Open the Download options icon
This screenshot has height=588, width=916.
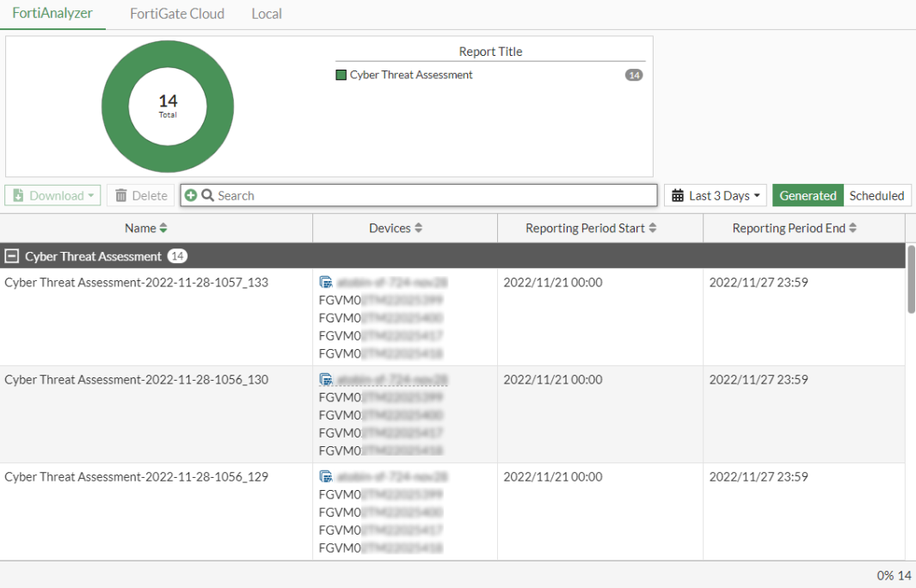(x=19, y=195)
